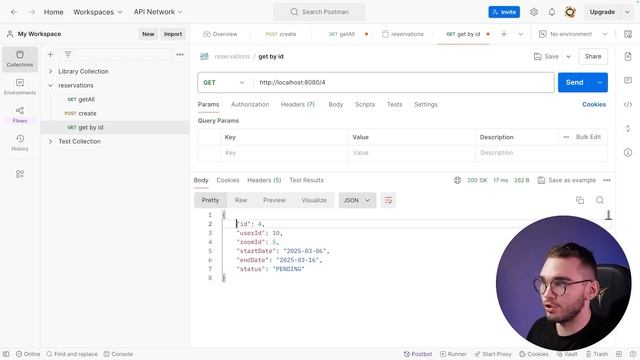640x360 pixels.
Task: Add a new request tab
Action: [x=504, y=34]
